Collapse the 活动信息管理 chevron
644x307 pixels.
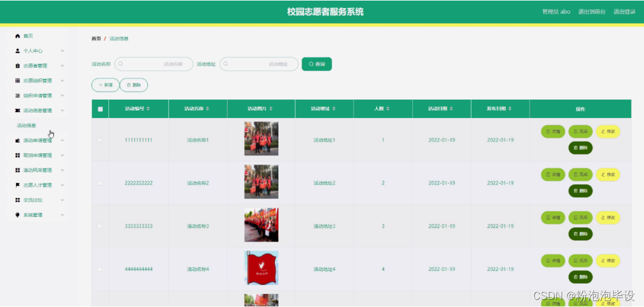point(62,111)
